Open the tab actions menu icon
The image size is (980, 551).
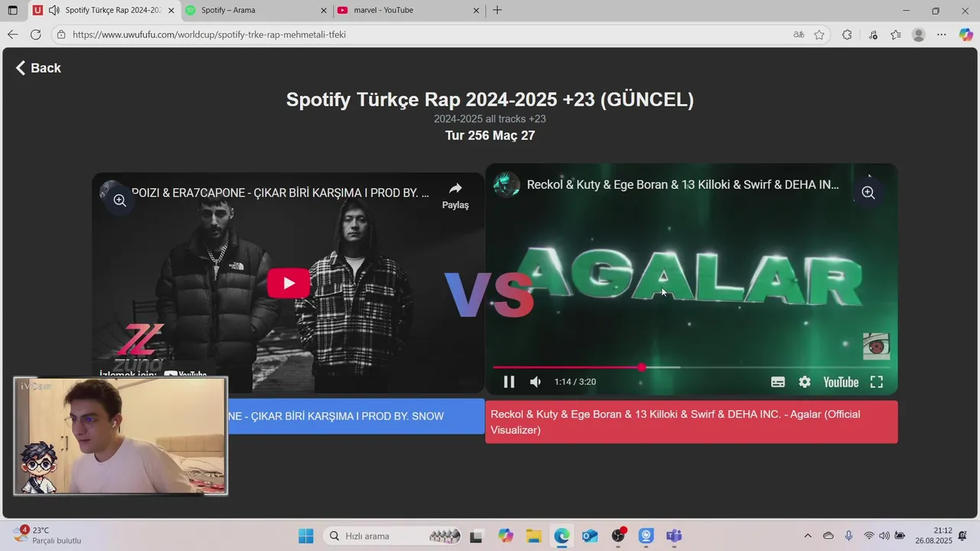click(x=13, y=10)
